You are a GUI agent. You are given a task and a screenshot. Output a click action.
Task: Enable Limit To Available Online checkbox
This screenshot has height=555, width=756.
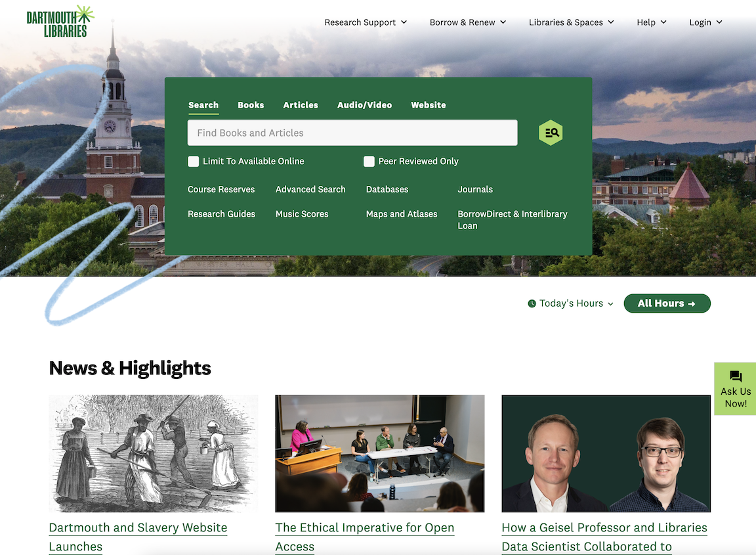pyautogui.click(x=194, y=161)
